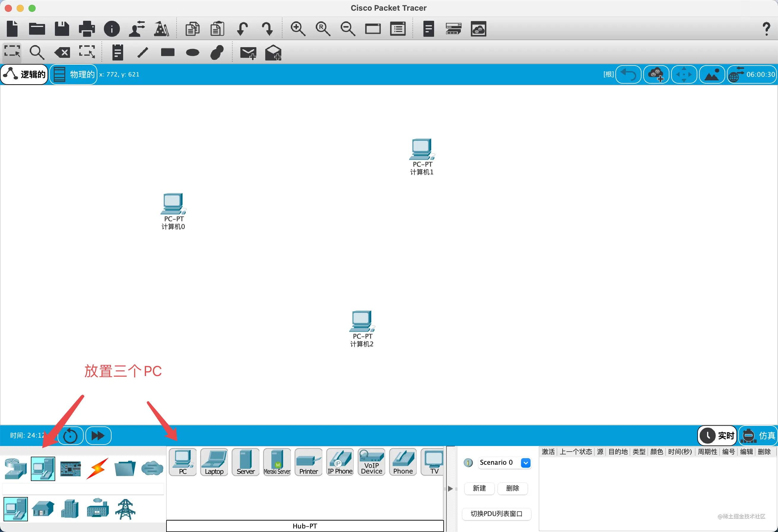Create a new file from the toolbar
778x532 pixels.
pyautogui.click(x=12, y=29)
